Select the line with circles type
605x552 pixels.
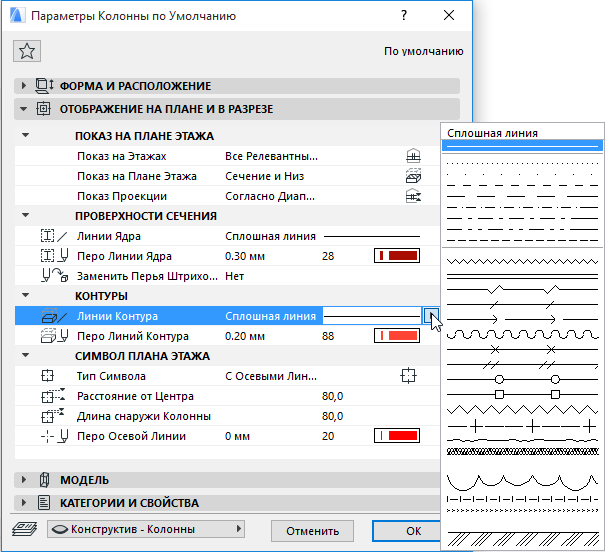(x=522, y=380)
